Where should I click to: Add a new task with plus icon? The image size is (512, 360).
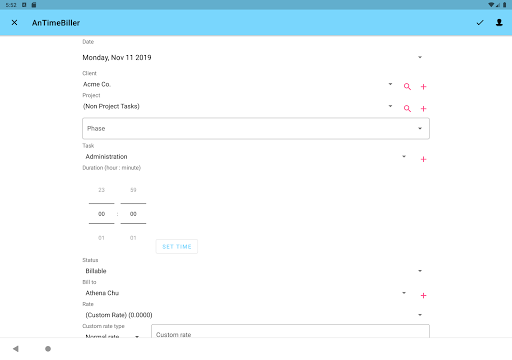pos(423,159)
